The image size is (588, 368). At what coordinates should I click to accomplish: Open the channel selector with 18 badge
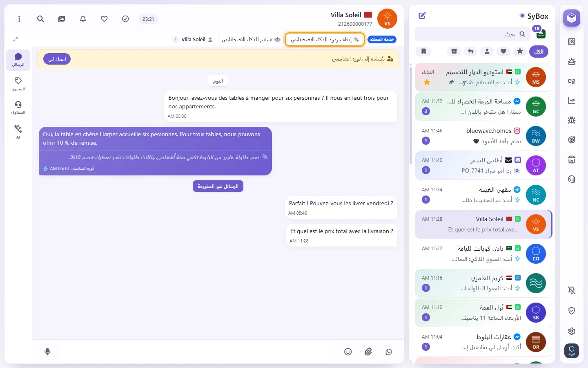click(541, 34)
